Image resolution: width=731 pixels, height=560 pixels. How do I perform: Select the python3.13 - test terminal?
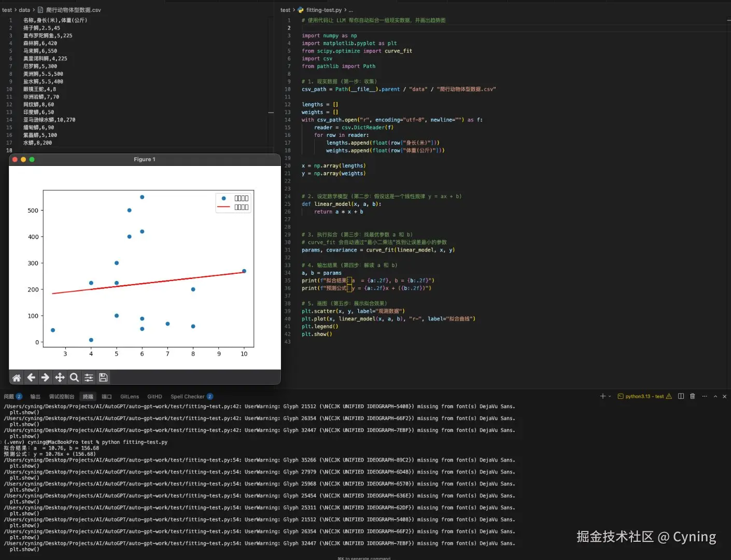(x=644, y=396)
